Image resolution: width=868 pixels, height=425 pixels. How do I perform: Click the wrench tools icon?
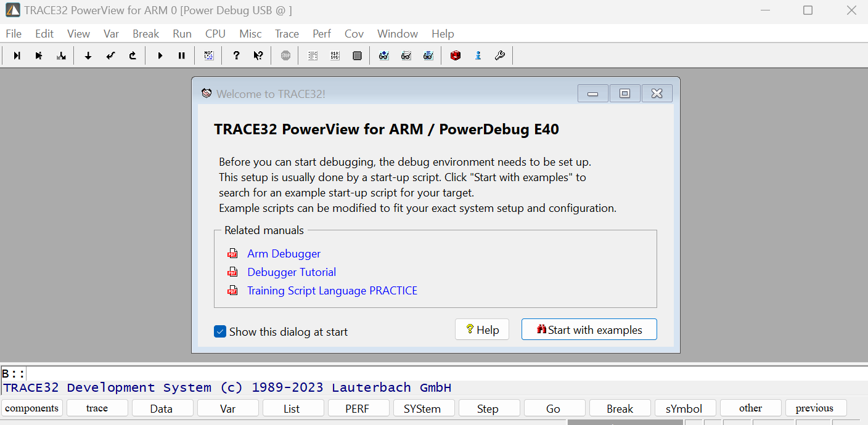point(500,55)
